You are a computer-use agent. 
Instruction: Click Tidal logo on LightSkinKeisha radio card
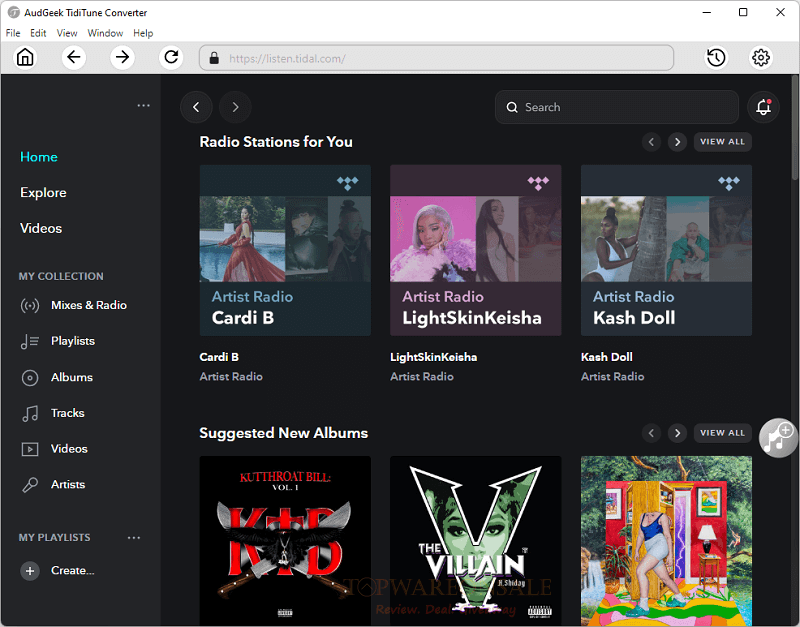click(x=538, y=183)
